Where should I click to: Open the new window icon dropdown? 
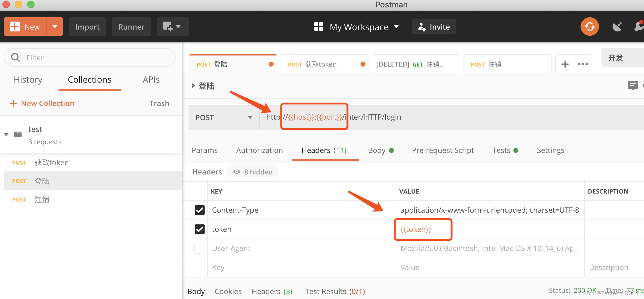coord(173,27)
